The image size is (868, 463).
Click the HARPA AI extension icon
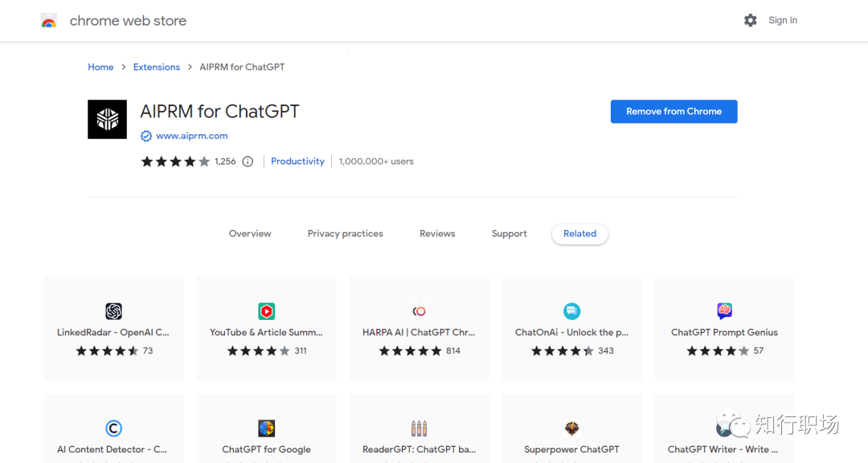click(419, 311)
